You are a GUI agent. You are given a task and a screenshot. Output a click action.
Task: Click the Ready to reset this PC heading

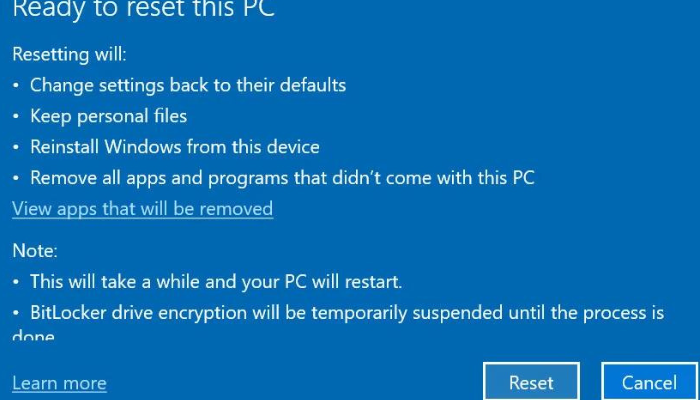(x=143, y=11)
